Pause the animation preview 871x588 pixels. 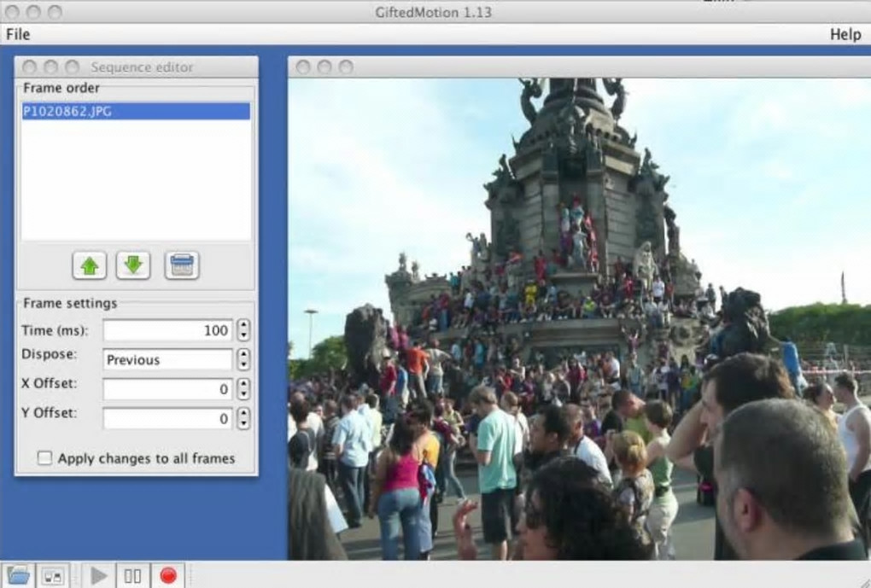point(132,576)
